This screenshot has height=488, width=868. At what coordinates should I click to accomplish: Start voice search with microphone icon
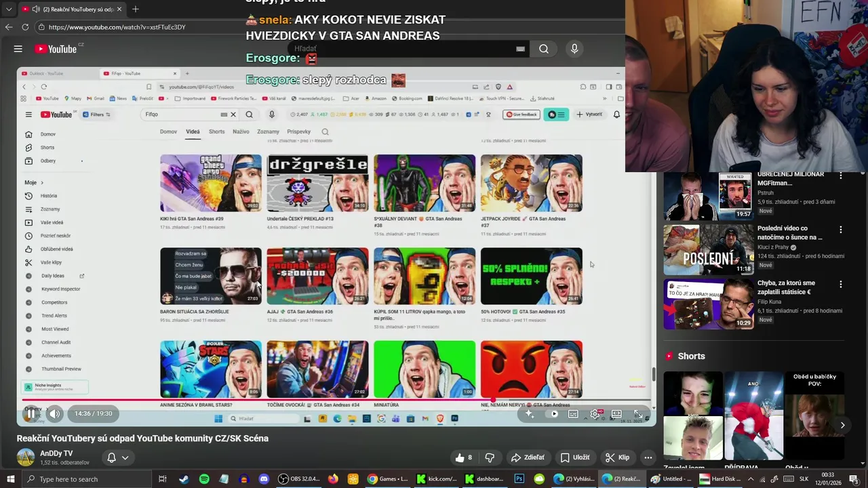point(574,49)
